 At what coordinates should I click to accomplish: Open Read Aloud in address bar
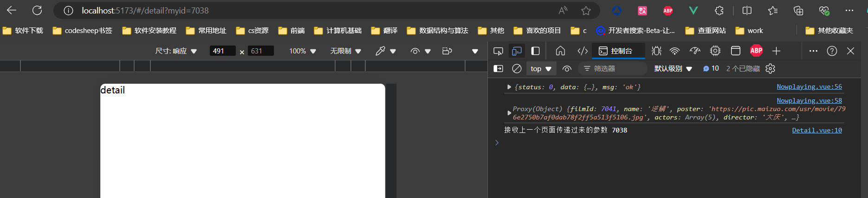coord(563,10)
